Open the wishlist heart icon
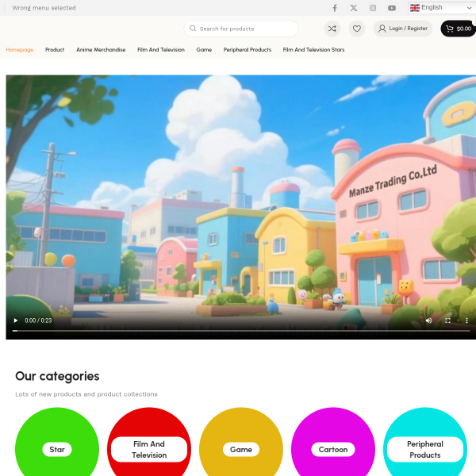The height and width of the screenshot is (476, 476). (x=357, y=29)
